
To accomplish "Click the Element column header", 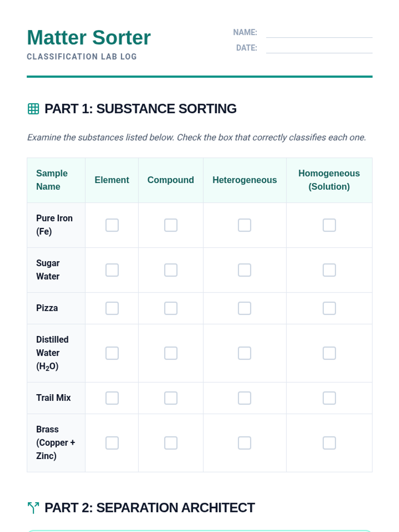I will (112, 180).
